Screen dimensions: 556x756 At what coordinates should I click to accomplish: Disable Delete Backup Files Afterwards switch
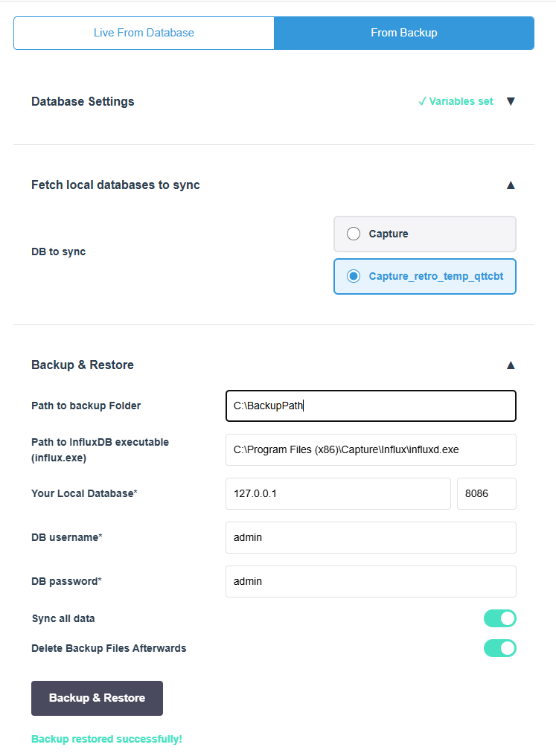click(499, 648)
